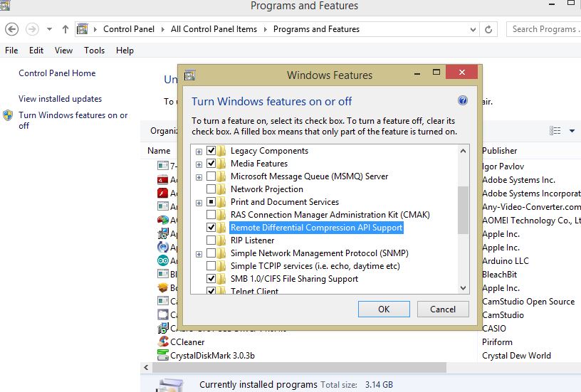This screenshot has width=581, height=392.
Task: Enable the Network Projection checkbox
Action: point(211,189)
